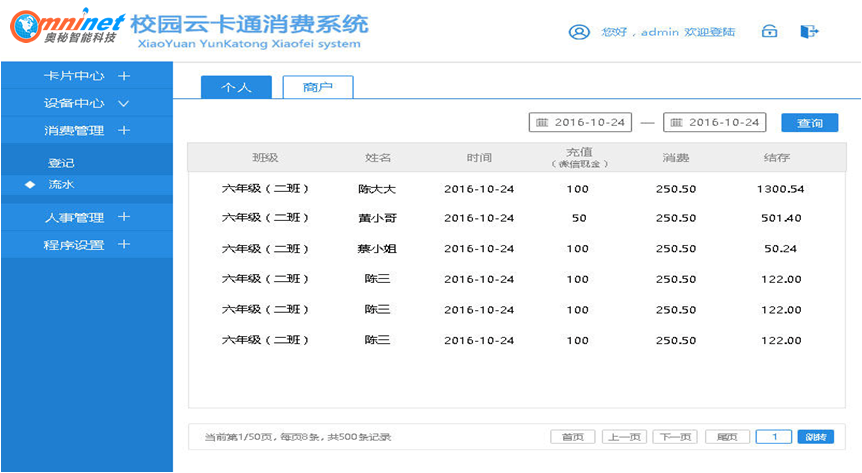Click the 姓名 column header
Image resolution: width=862 pixels, height=473 pixels.
(378, 158)
